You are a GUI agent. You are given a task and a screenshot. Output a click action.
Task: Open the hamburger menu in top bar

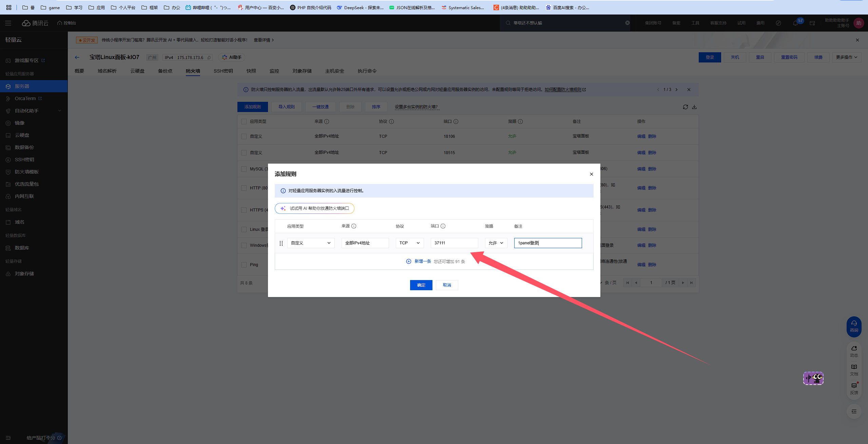(8, 23)
